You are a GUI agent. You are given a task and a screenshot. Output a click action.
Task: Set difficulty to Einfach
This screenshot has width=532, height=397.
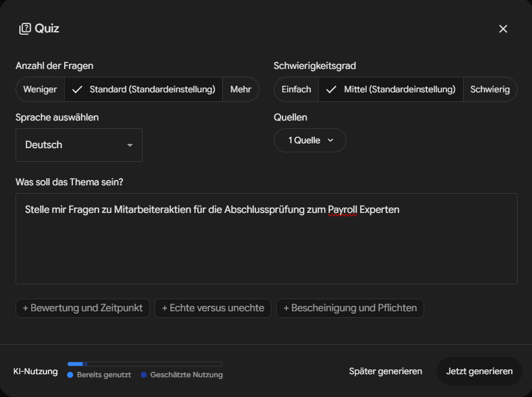click(x=296, y=89)
